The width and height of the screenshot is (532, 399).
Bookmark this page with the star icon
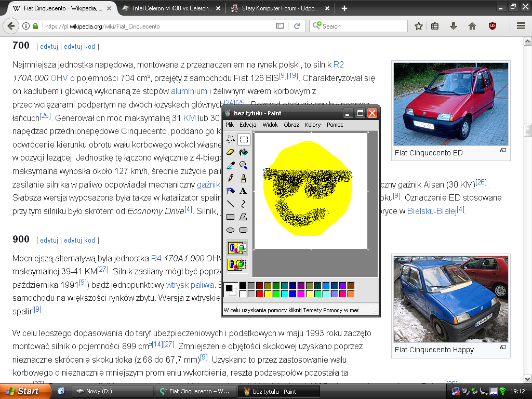(x=418, y=26)
